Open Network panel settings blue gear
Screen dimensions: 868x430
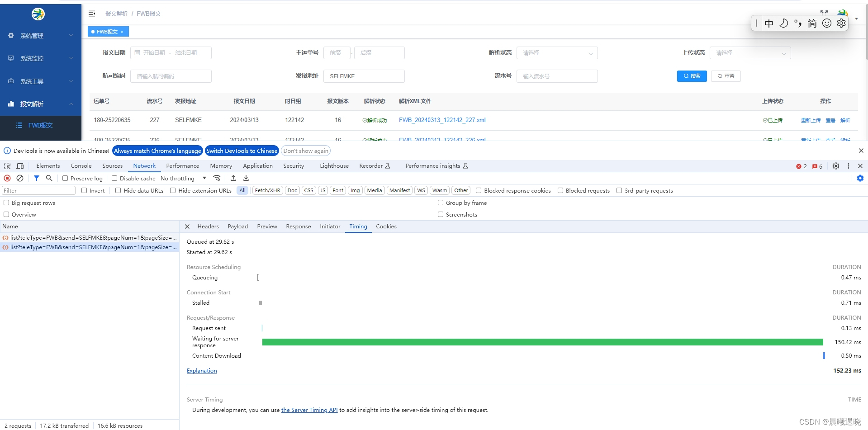(x=860, y=178)
